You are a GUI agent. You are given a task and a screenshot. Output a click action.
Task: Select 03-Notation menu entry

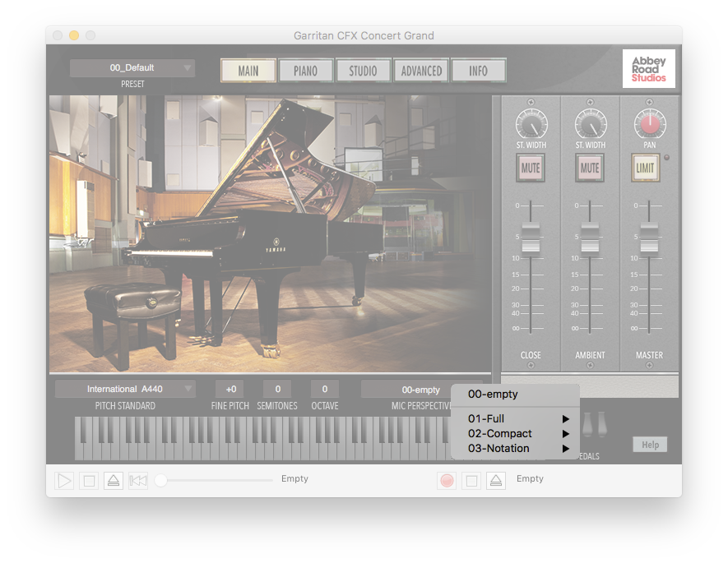tap(515, 449)
